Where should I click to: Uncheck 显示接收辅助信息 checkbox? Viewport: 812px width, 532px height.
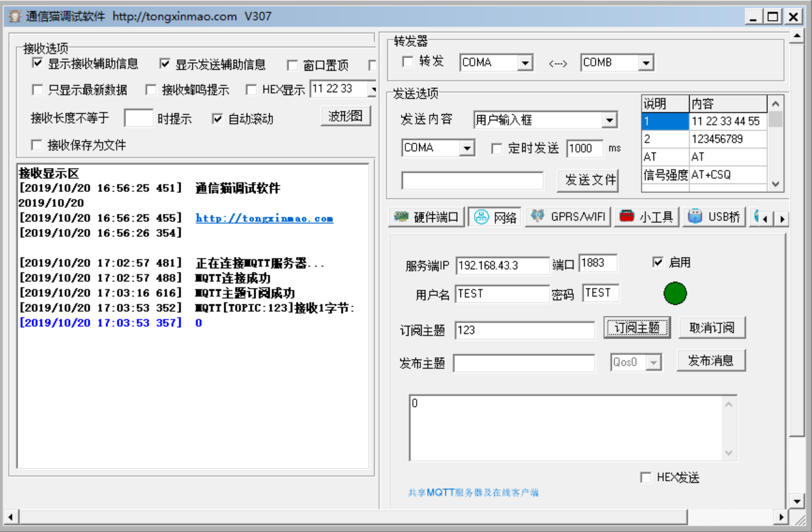click(37, 63)
